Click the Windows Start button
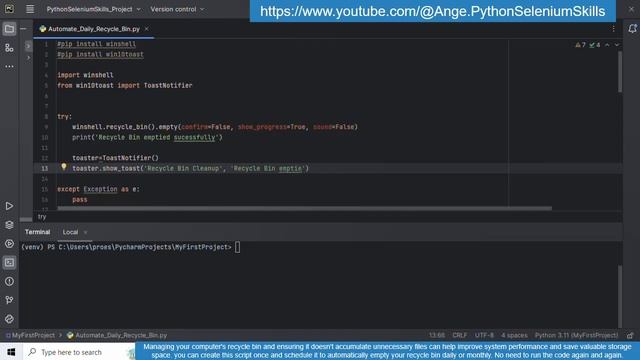 (11, 352)
